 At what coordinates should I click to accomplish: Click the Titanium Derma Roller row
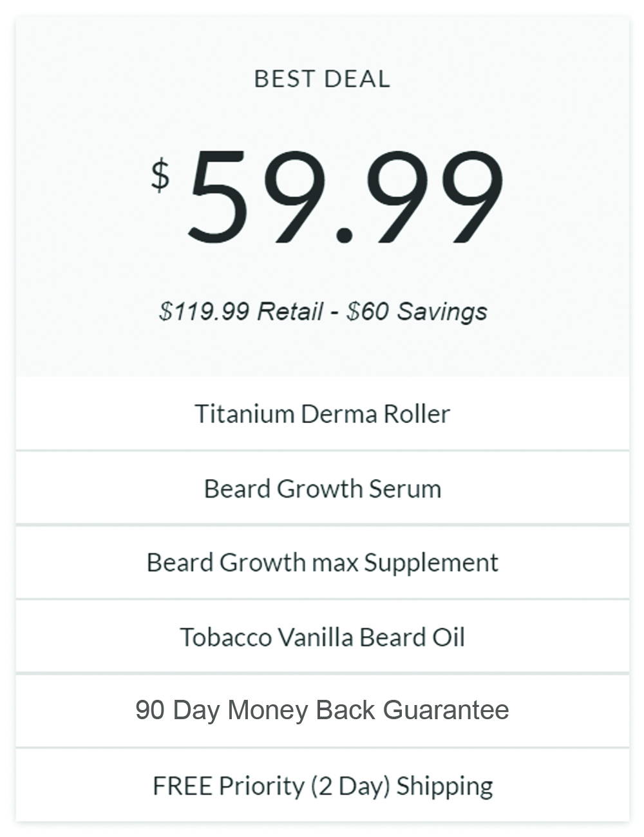322,413
